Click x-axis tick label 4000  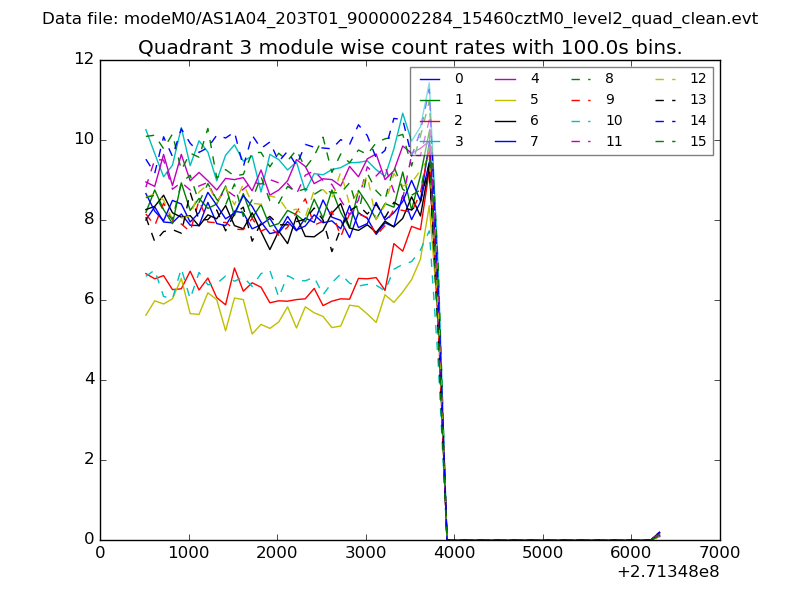[x=454, y=551]
